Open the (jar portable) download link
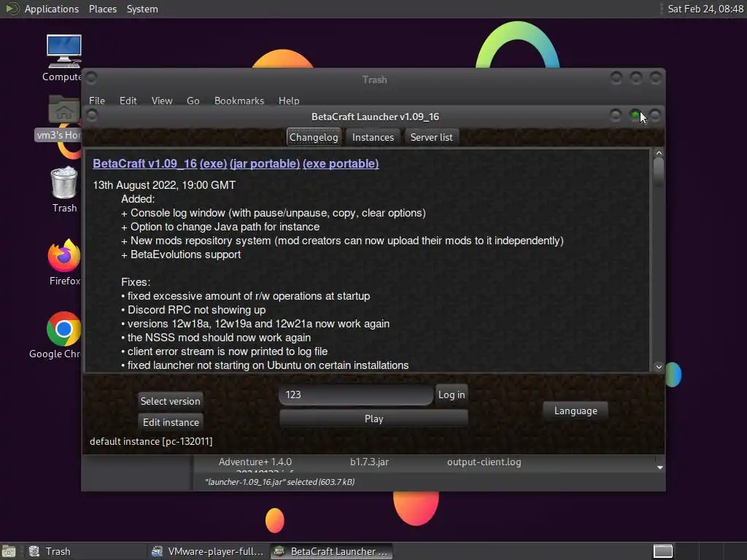 pos(265,163)
